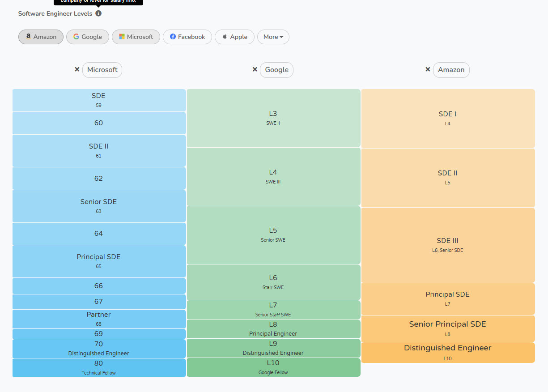Remove Google column with its X icon

pyautogui.click(x=255, y=69)
